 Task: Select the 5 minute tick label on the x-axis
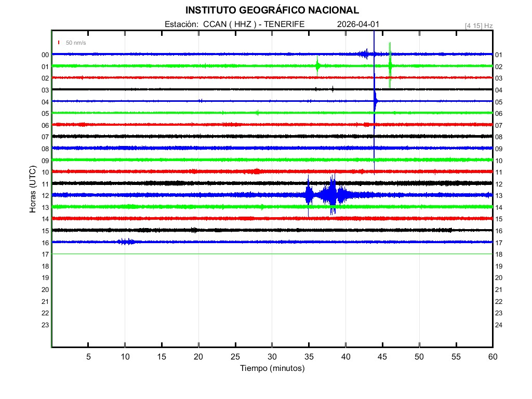point(88,357)
